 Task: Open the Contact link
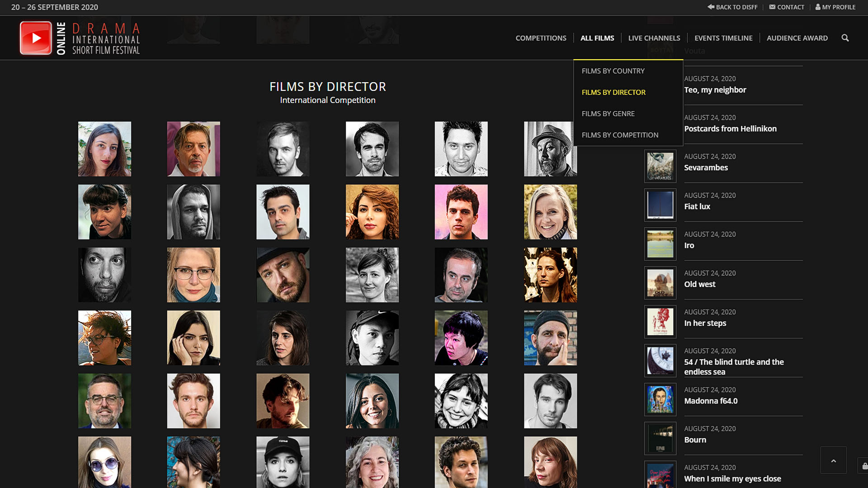(787, 7)
